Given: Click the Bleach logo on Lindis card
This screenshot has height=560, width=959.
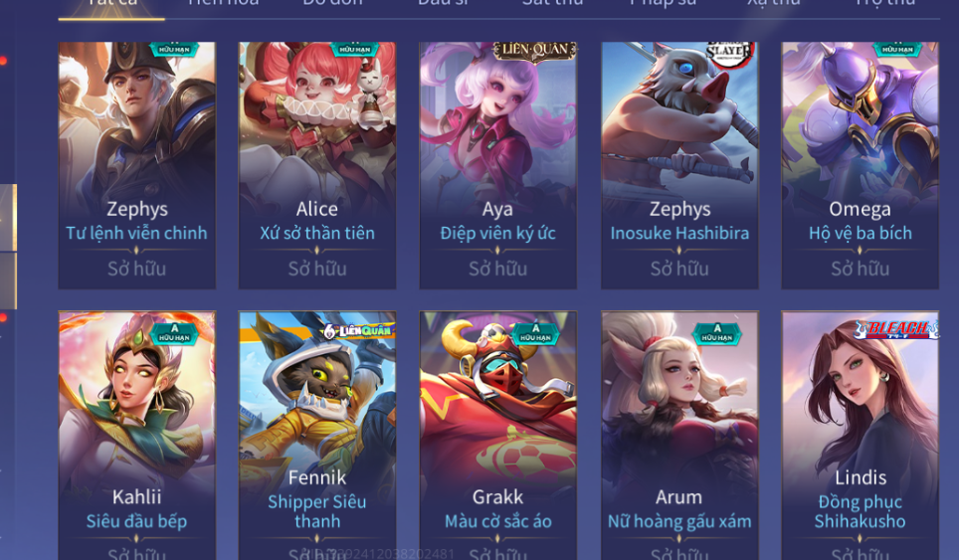Looking at the screenshot, I should point(896,329).
